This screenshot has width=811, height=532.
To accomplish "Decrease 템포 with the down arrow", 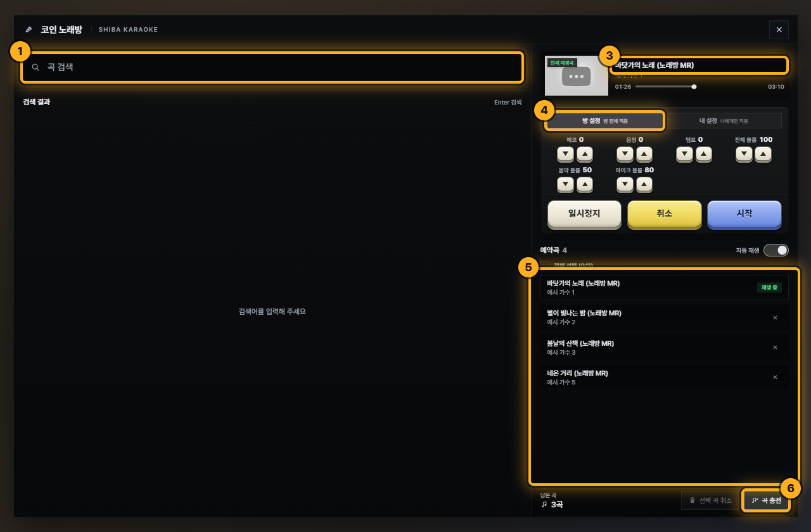I will point(684,154).
